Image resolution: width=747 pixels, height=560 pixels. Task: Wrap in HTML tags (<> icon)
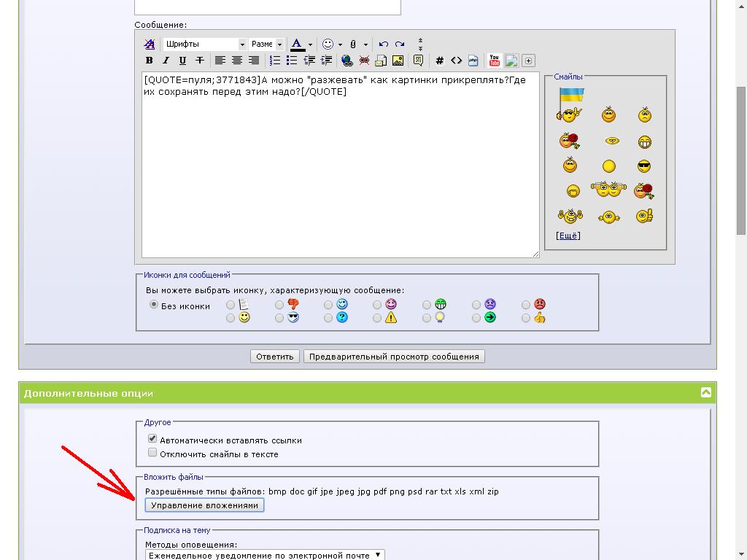pyautogui.click(x=457, y=61)
